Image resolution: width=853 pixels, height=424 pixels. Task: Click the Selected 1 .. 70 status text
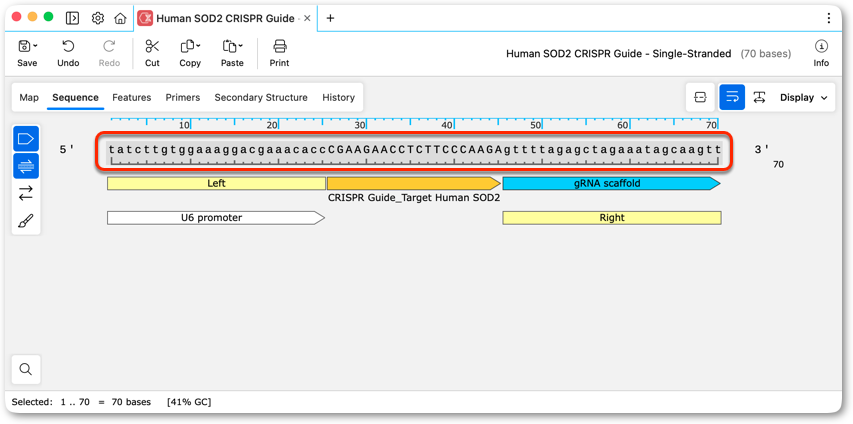(81, 402)
